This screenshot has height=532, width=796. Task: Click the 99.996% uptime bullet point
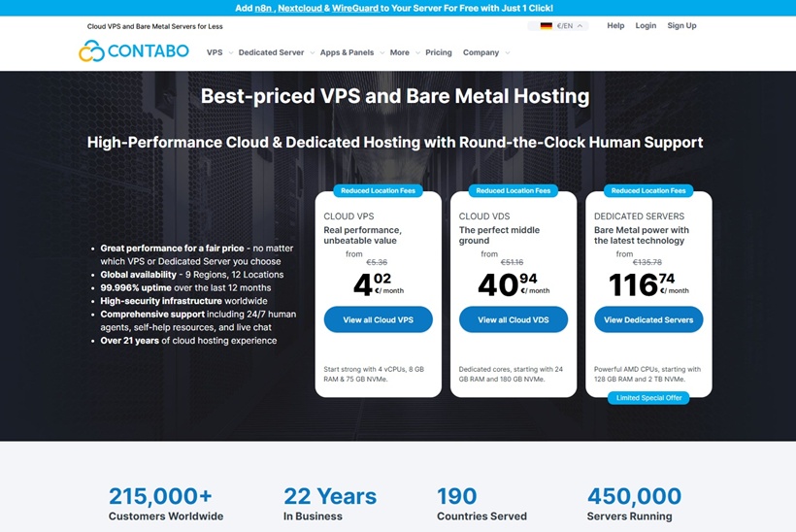click(x=185, y=287)
